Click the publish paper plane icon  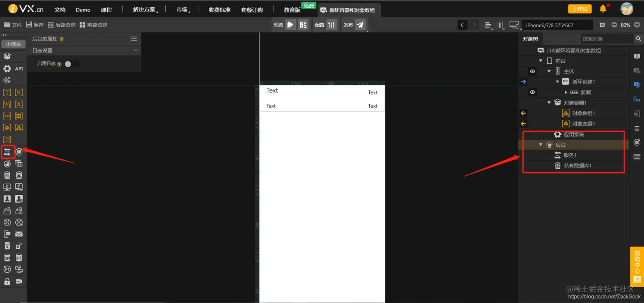[360, 25]
